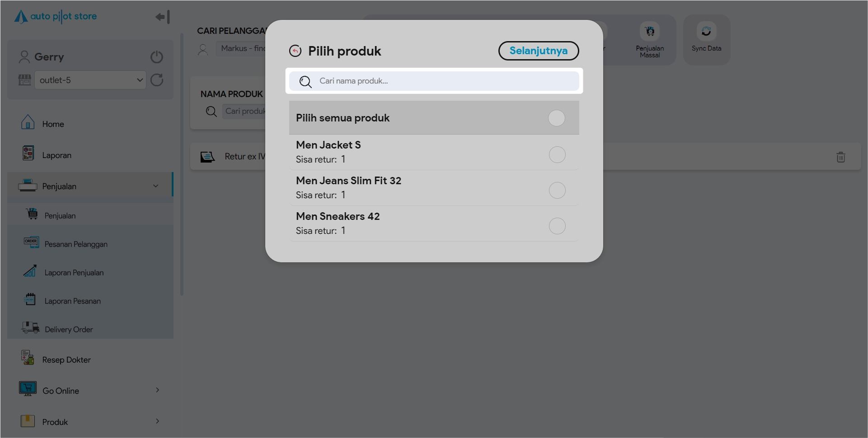Image resolution: width=868 pixels, height=438 pixels.
Task: Select the Men Sneakers 42 radio button
Action: pos(557,226)
